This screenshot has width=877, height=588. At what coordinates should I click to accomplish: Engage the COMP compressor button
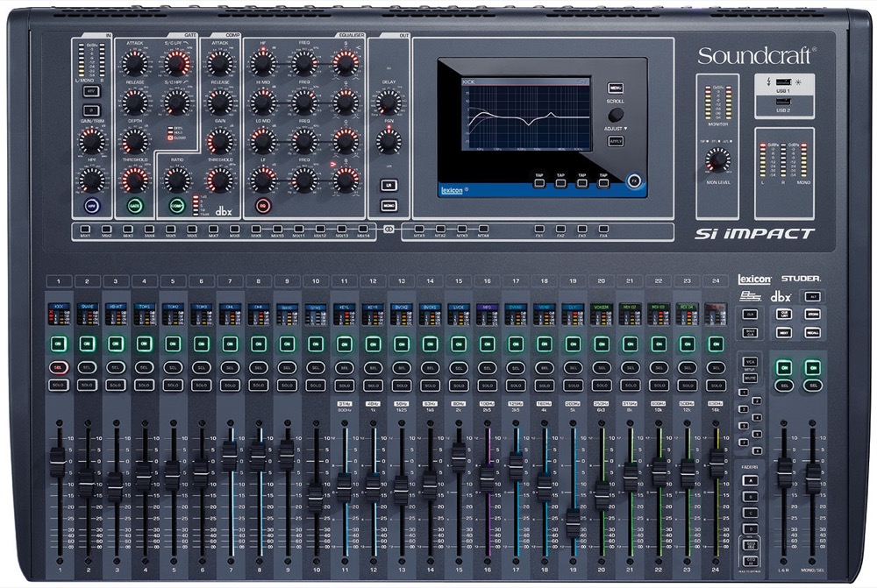tap(176, 204)
